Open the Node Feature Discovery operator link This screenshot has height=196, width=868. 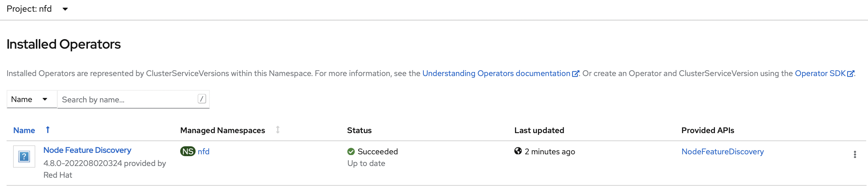(x=87, y=150)
